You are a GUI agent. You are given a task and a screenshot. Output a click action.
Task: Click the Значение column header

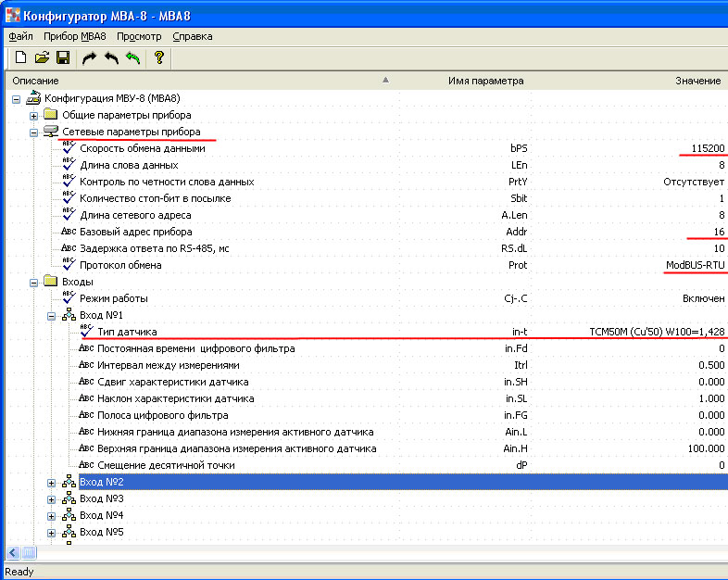pos(697,81)
